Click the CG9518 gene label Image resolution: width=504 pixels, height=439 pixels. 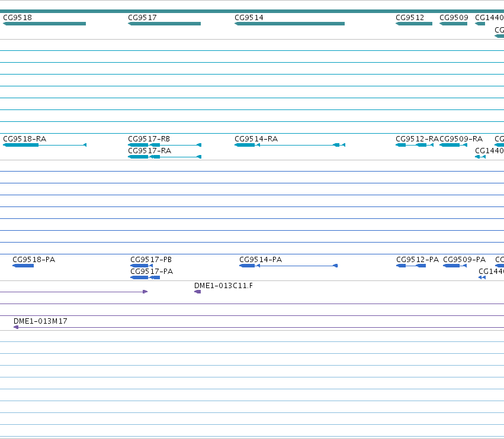click(x=17, y=17)
